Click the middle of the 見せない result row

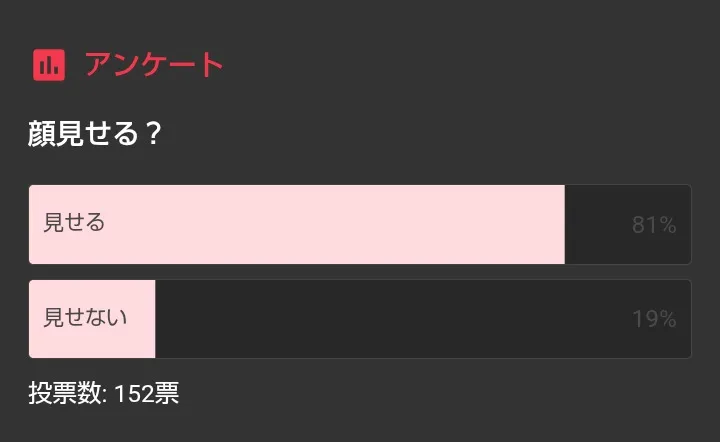360,319
